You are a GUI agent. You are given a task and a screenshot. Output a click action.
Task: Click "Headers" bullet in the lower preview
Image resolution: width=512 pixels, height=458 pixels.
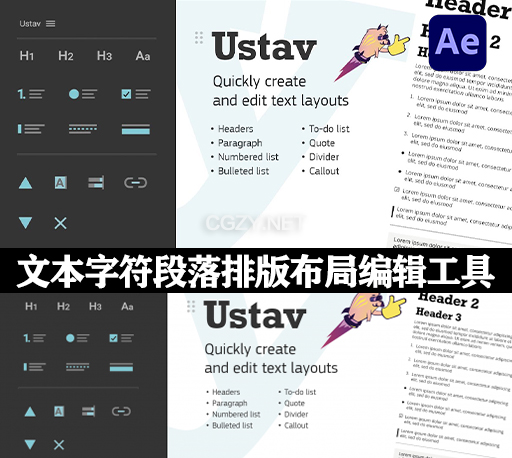[x=226, y=392]
